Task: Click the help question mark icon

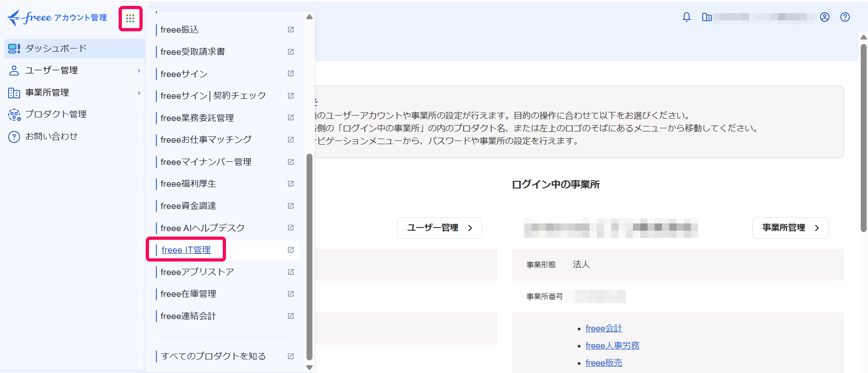Action: tap(845, 17)
